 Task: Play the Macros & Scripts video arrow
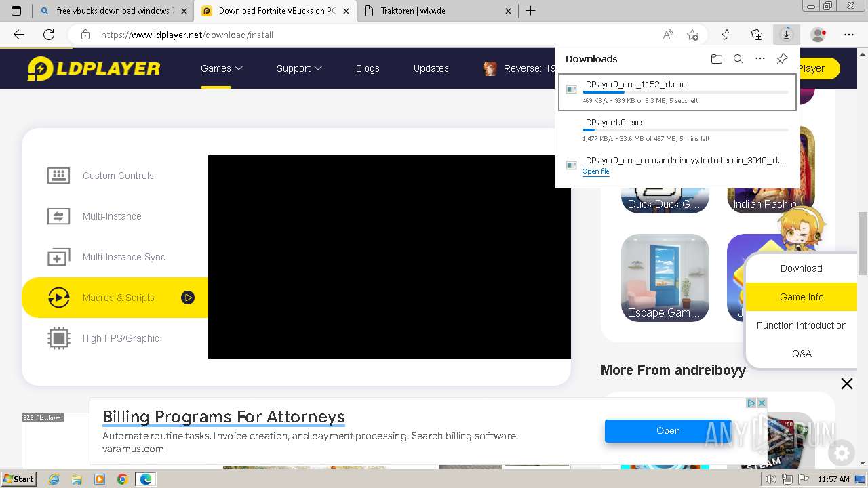click(188, 298)
